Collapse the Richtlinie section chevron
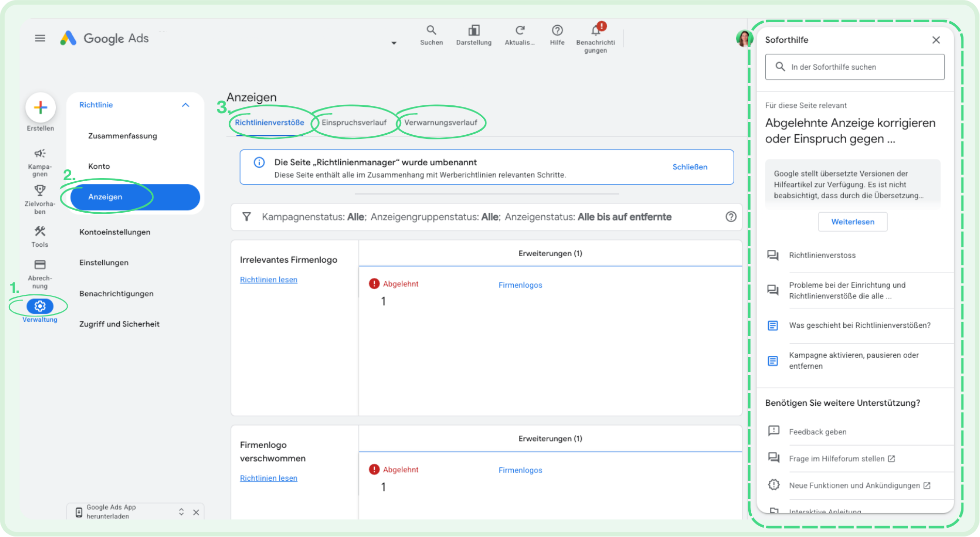Image resolution: width=980 pixels, height=537 pixels. [185, 105]
